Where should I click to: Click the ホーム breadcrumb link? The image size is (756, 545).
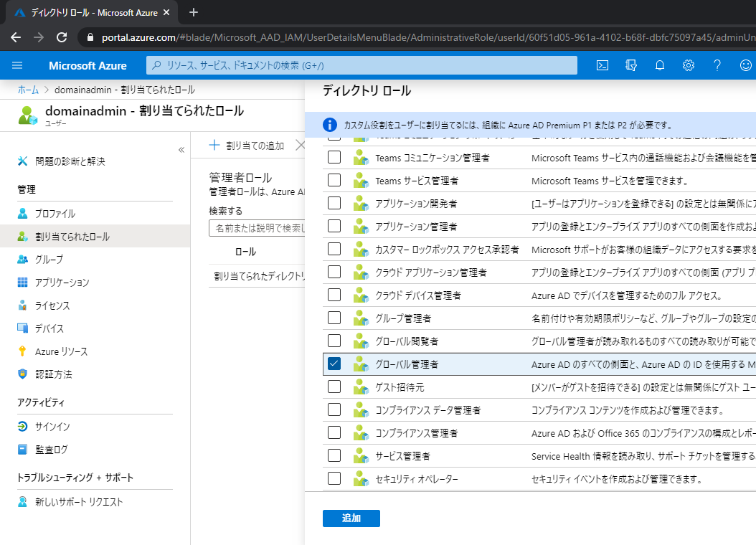click(28, 90)
